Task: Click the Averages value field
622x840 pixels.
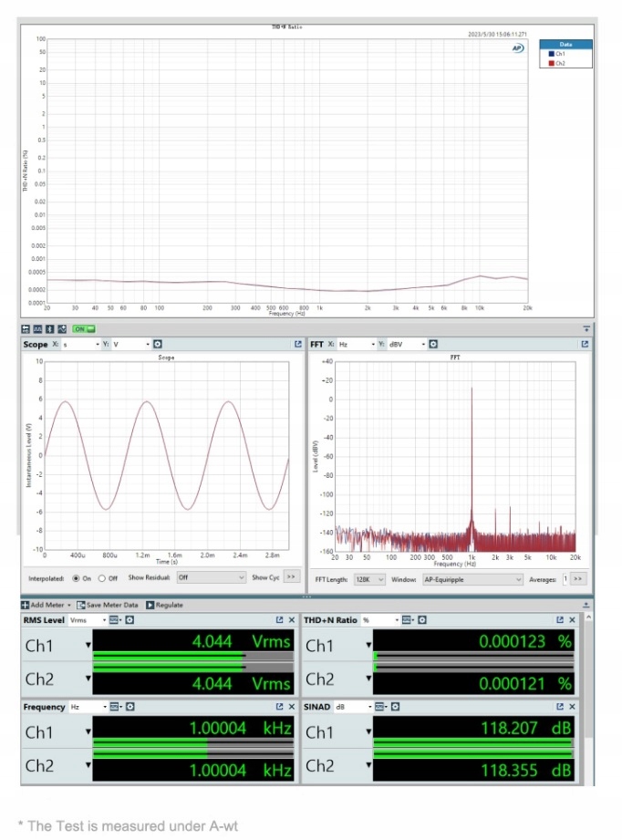Action: (x=565, y=579)
